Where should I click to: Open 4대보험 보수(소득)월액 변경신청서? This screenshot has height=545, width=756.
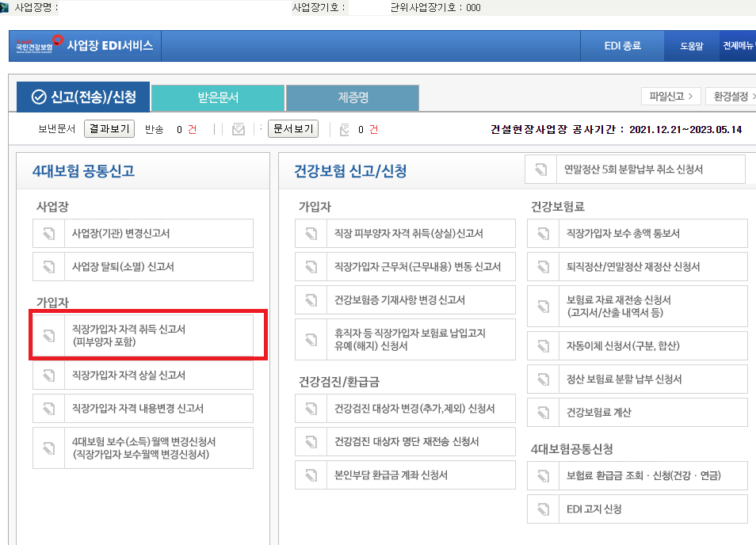click(x=143, y=448)
